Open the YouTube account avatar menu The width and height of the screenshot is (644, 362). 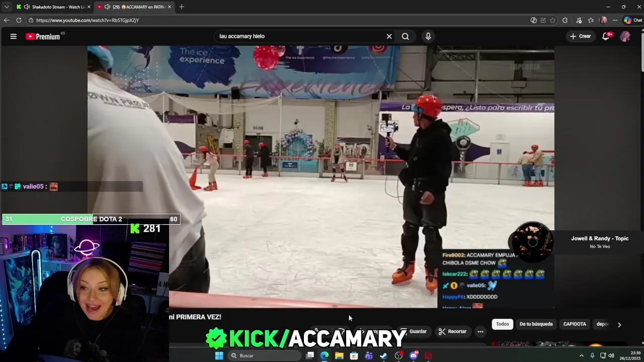(625, 36)
